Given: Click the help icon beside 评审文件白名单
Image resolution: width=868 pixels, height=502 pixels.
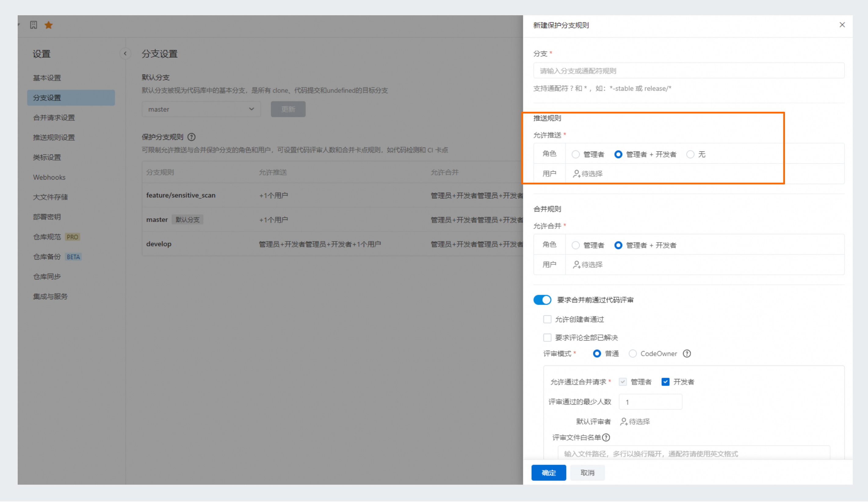Looking at the screenshot, I should point(606,437).
